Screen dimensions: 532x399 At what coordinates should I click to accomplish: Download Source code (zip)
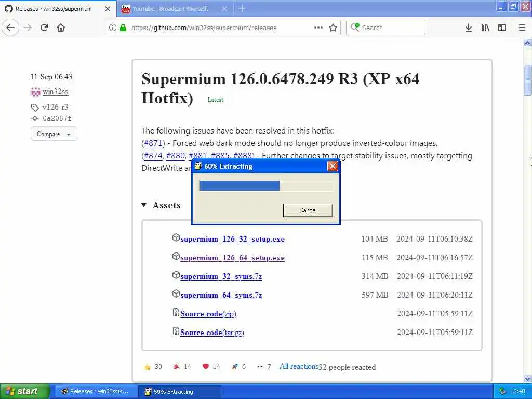[x=208, y=314]
